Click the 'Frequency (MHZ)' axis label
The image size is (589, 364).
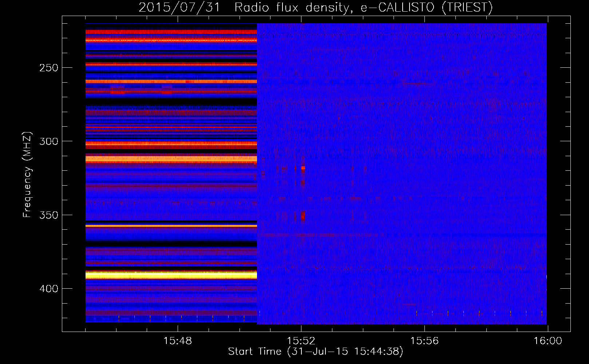click(27, 175)
